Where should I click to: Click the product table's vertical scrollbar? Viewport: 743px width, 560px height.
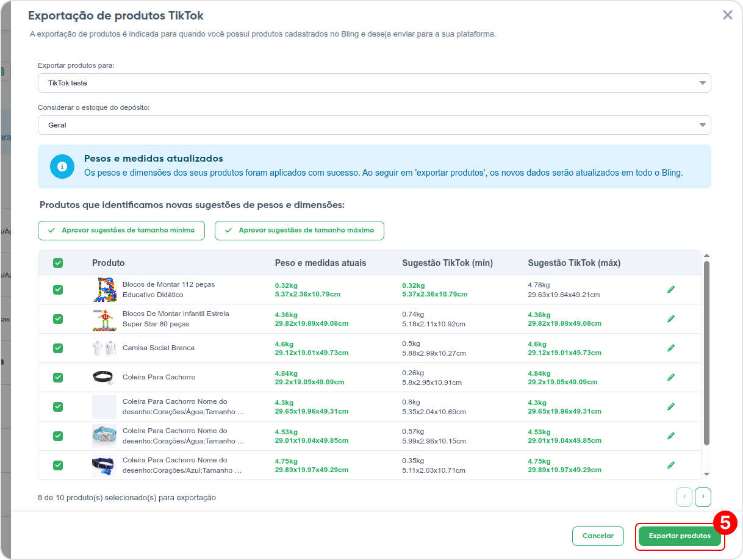706,354
